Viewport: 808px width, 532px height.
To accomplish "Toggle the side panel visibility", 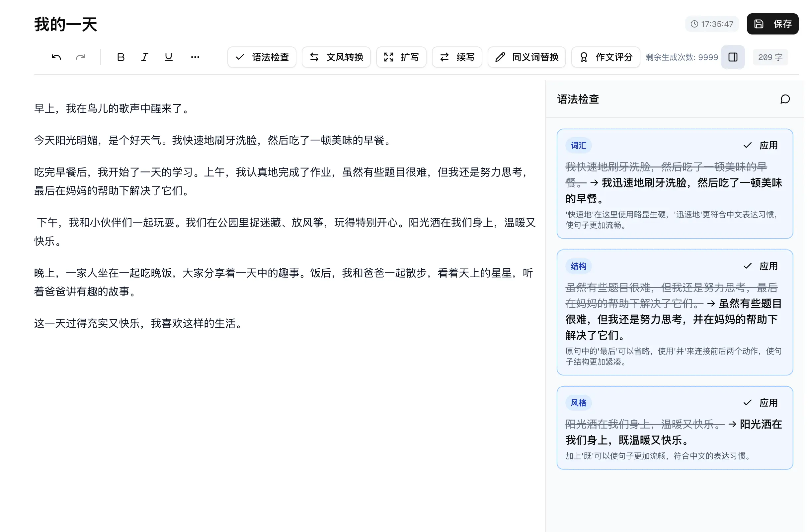I will pos(733,57).
